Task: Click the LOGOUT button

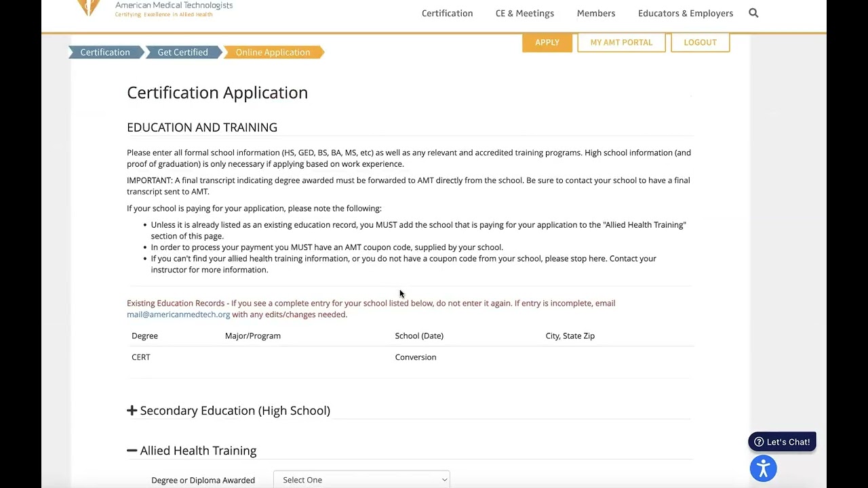Action: (x=700, y=42)
